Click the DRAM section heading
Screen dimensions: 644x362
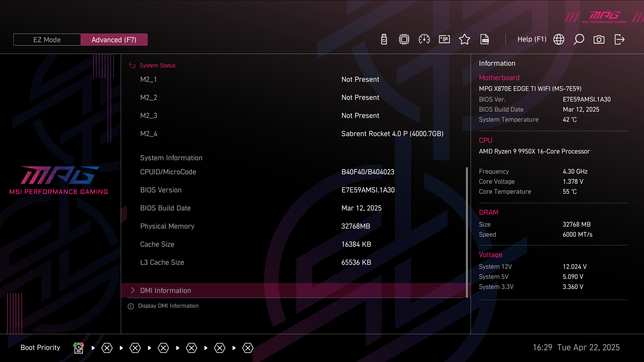[489, 213]
